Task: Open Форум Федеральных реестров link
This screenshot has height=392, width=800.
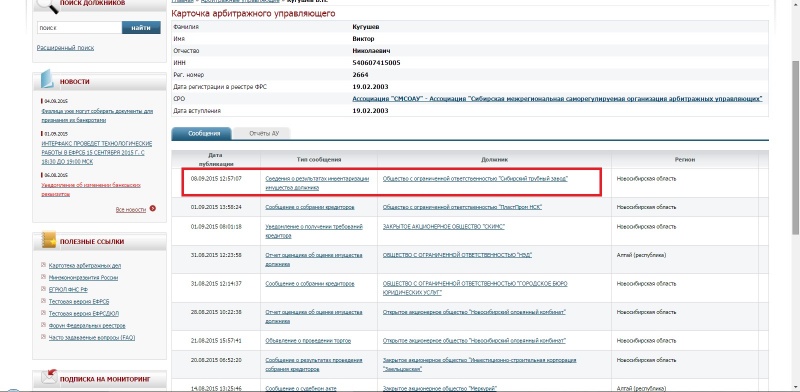Action: click(87, 326)
